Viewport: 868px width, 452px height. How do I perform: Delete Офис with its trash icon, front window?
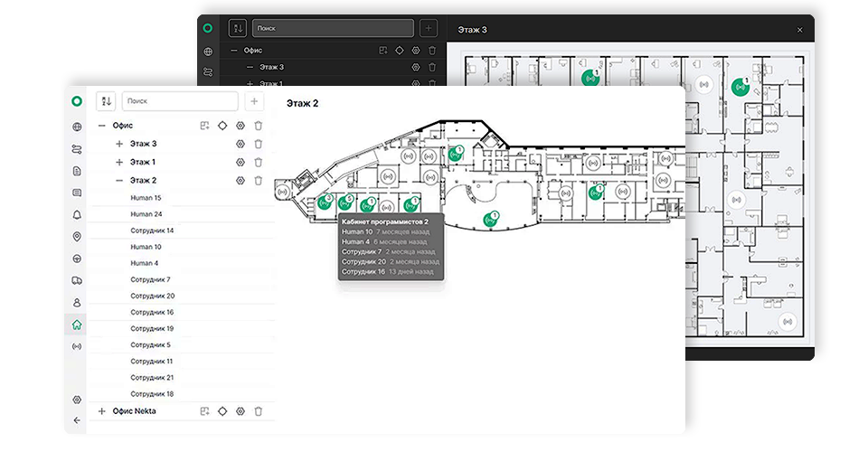point(258,126)
